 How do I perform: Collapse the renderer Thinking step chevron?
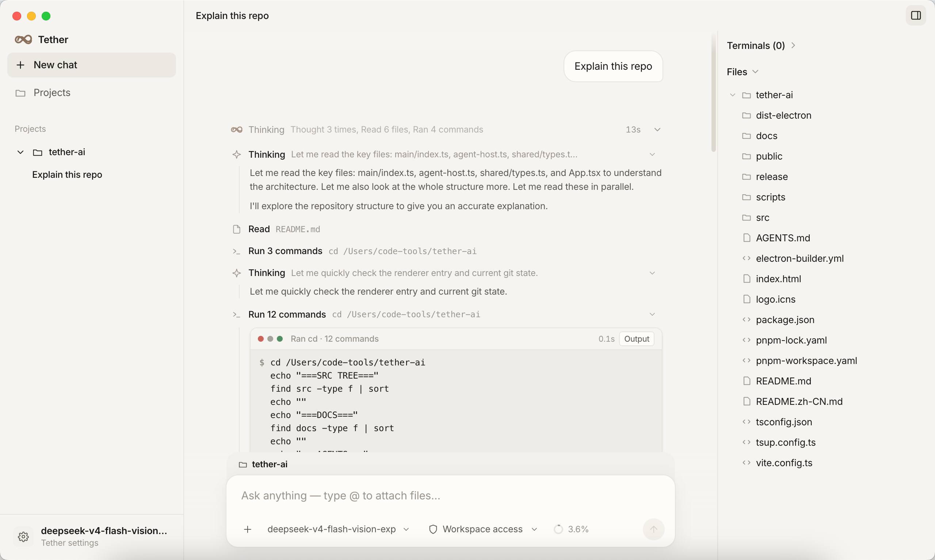pyautogui.click(x=652, y=273)
